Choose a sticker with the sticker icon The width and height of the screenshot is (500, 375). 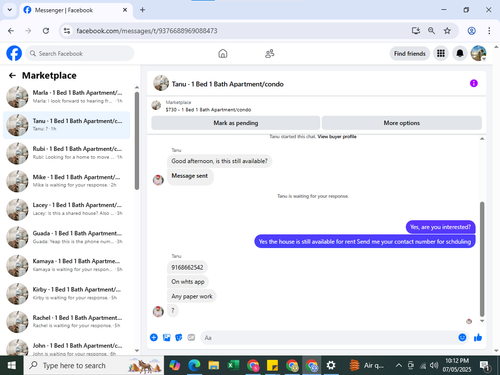[x=179, y=337]
